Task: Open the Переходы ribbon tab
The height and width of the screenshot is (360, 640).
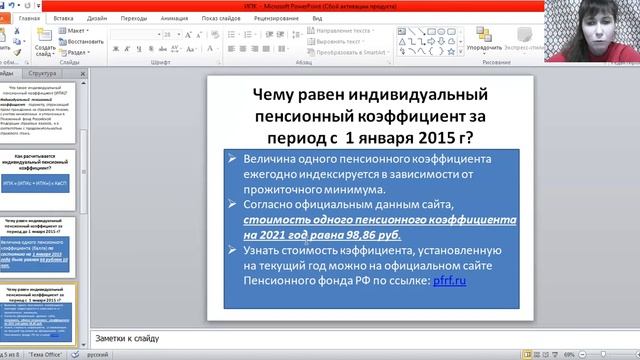Action: 134,18
